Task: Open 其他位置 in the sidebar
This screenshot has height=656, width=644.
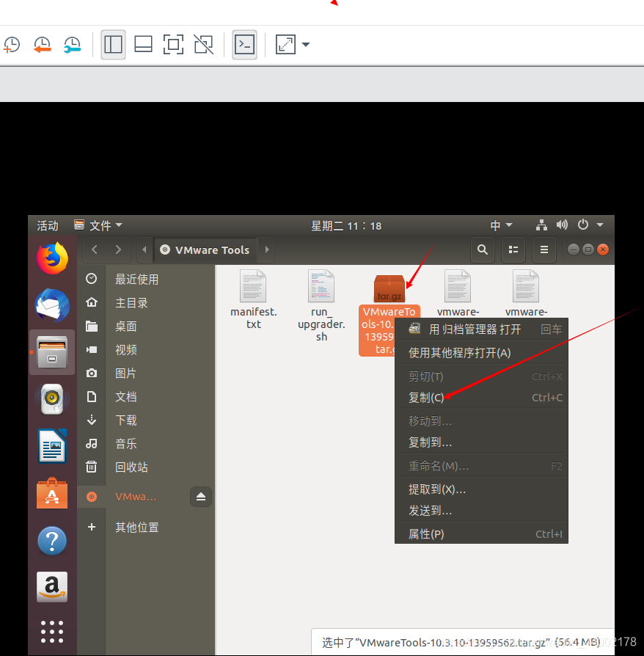Action: coord(146,527)
